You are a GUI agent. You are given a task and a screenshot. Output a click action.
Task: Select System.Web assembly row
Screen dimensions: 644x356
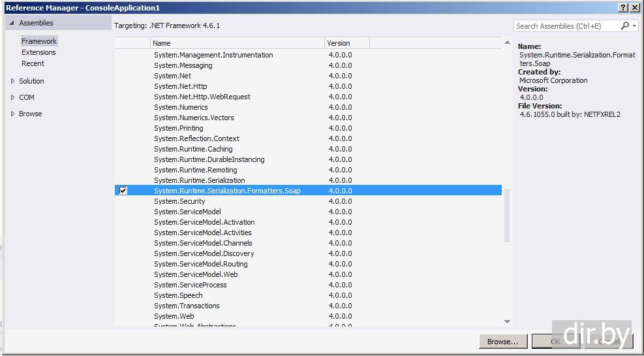pyautogui.click(x=308, y=317)
